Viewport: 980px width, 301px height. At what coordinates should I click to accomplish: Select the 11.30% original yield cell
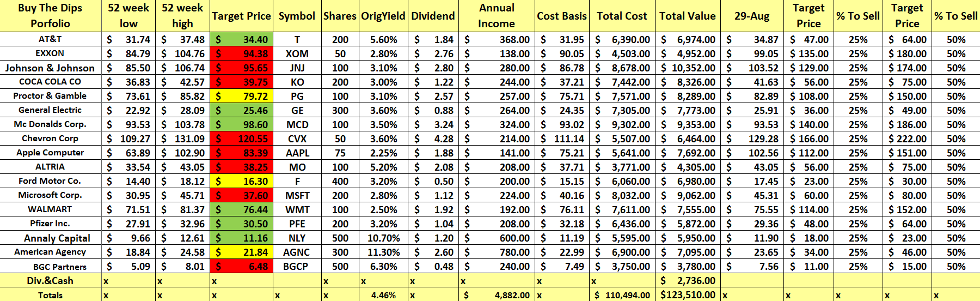pyautogui.click(x=383, y=252)
